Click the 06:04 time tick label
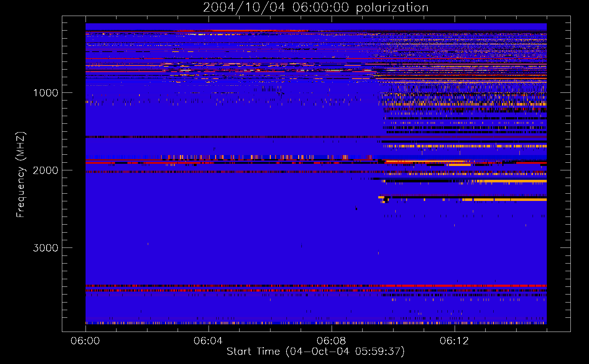This screenshot has height=364, width=589. pos(208,341)
